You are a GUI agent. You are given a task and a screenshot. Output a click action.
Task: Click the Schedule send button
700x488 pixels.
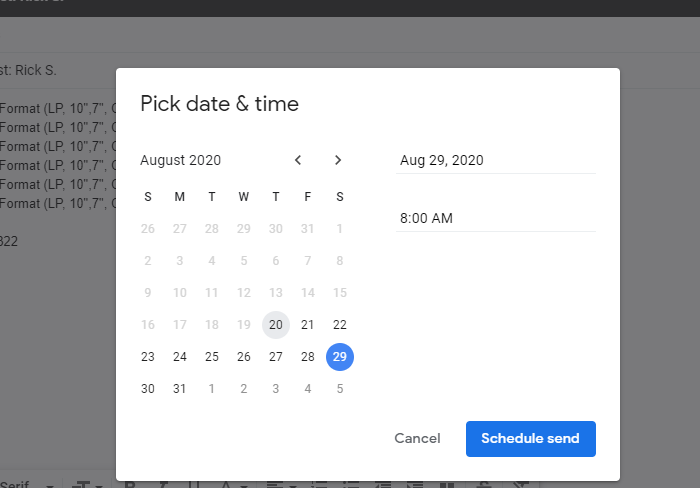(x=530, y=438)
